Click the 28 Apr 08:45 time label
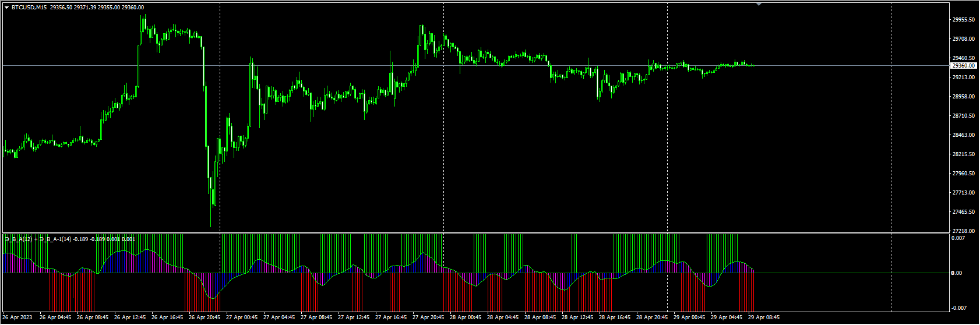Viewport: 980px width, 325px height. click(x=540, y=318)
